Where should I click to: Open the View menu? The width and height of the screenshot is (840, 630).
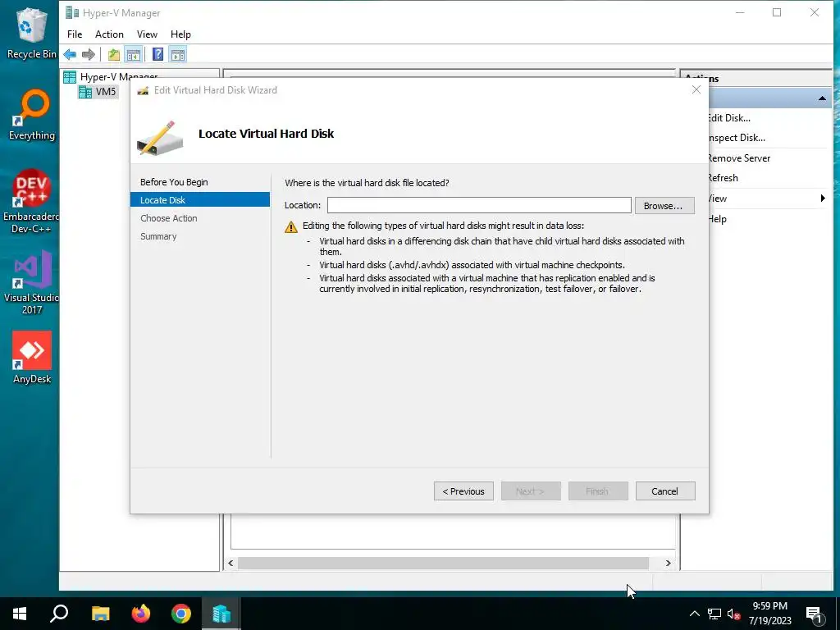[x=147, y=34]
